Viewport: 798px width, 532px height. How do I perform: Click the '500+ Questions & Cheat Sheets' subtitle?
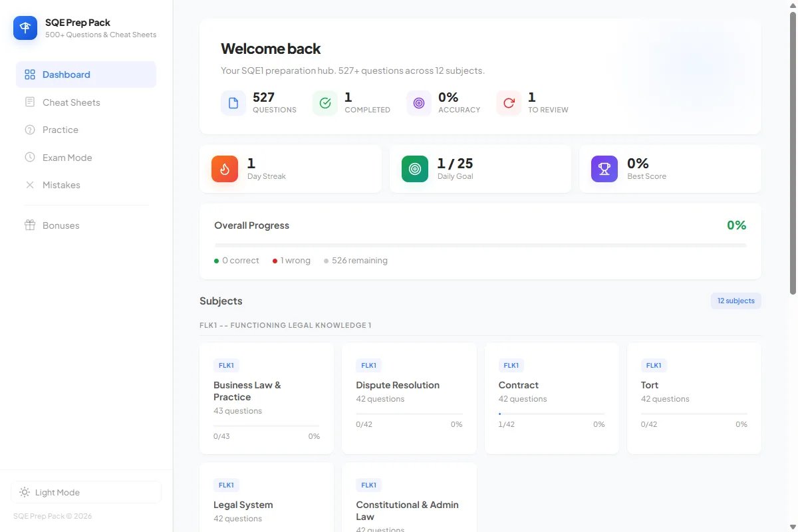click(101, 35)
